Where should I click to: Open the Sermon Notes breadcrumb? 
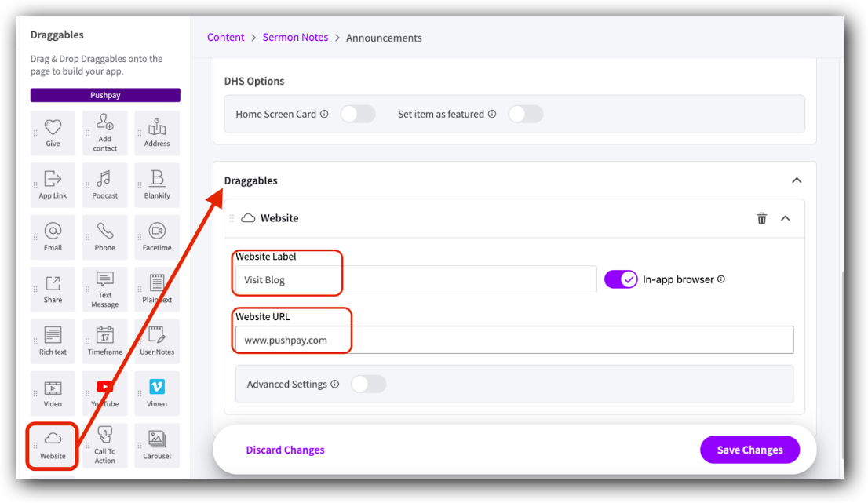295,37
